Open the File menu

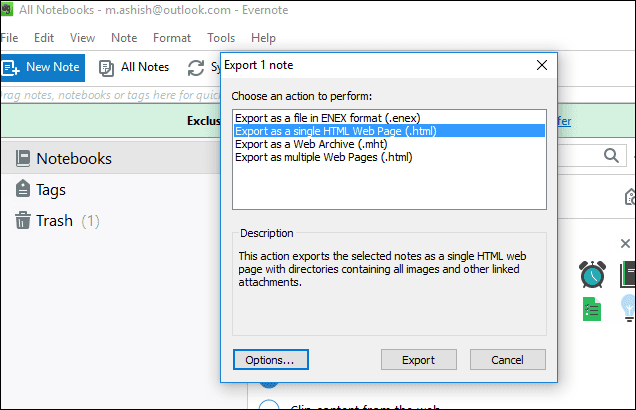9,38
